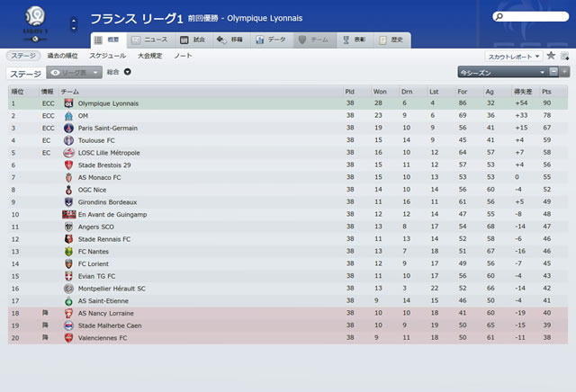Click Olympique Lyonnais club crest

(68, 103)
